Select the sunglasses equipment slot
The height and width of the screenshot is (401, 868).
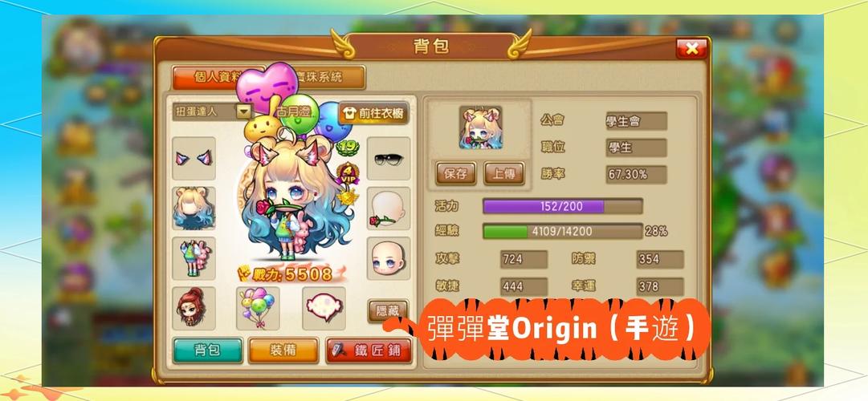coord(389,158)
